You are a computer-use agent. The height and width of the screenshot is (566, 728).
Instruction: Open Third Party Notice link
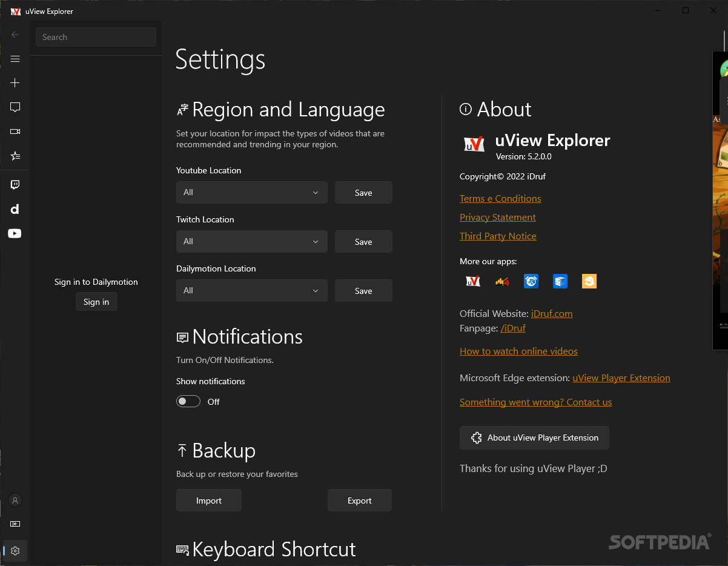pyautogui.click(x=498, y=236)
